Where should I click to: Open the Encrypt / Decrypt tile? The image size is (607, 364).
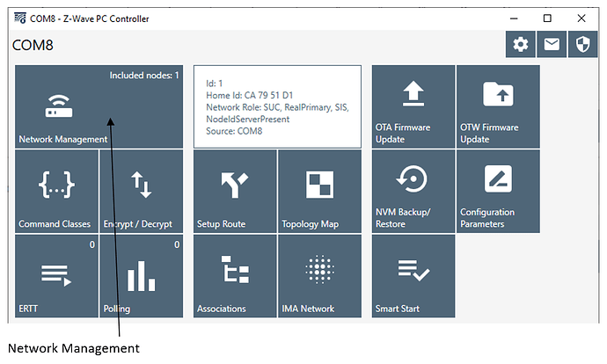click(142, 191)
